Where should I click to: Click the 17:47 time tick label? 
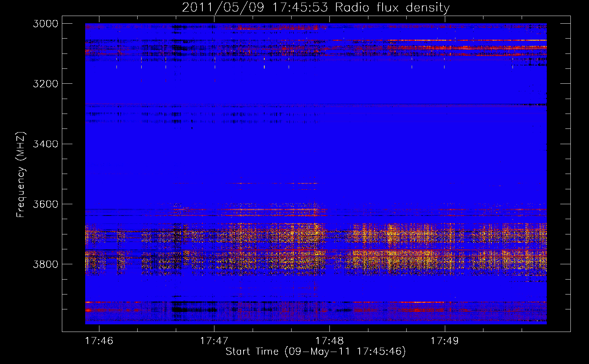214,341
